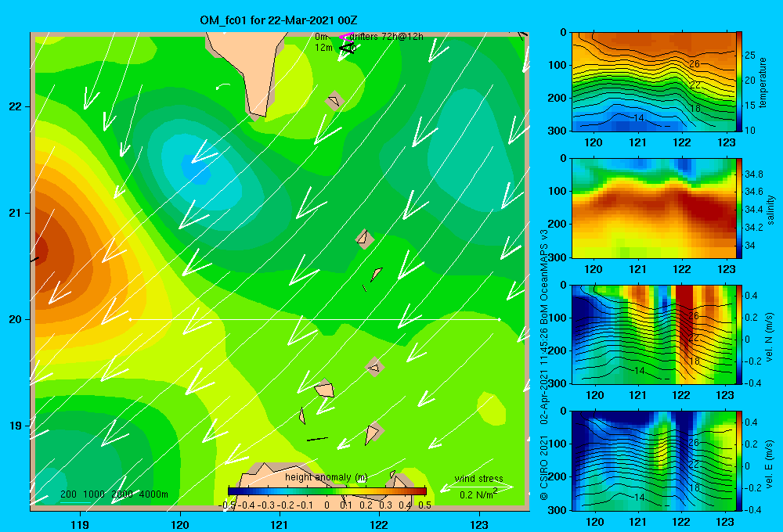The height and width of the screenshot is (532, 783).
Task: Click the 'wind stress' legend label
Action: click(x=479, y=479)
